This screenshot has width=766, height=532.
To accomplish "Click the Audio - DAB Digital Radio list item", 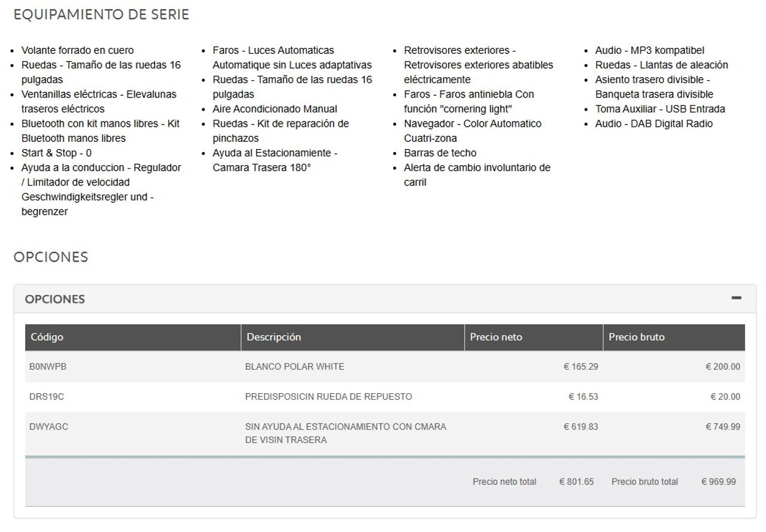I will [x=653, y=123].
